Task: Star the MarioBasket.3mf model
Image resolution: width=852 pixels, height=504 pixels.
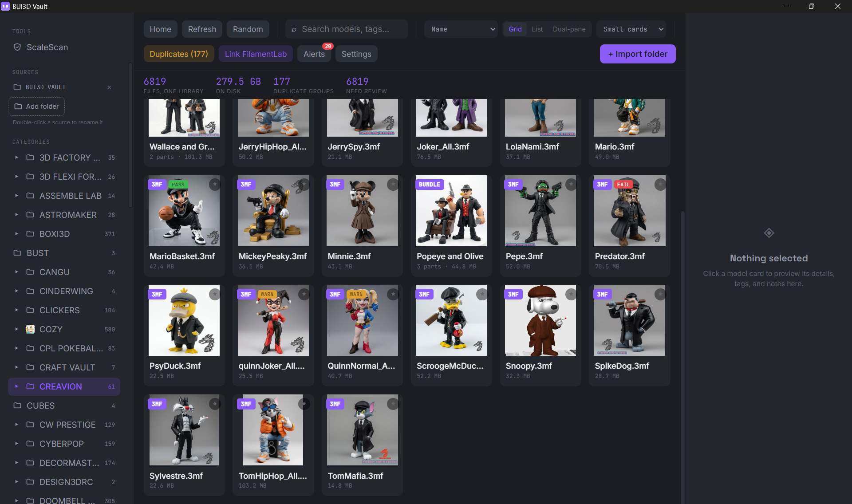Action: point(215,184)
